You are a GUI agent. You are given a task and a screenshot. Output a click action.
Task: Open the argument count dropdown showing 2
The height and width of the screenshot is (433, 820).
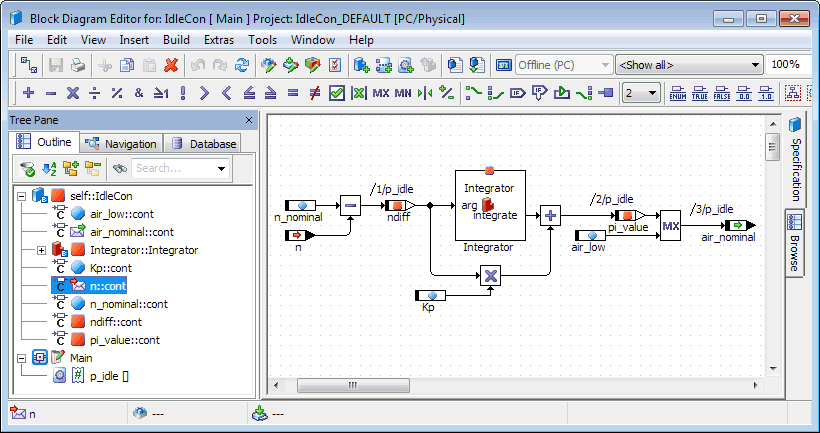pyautogui.click(x=641, y=94)
